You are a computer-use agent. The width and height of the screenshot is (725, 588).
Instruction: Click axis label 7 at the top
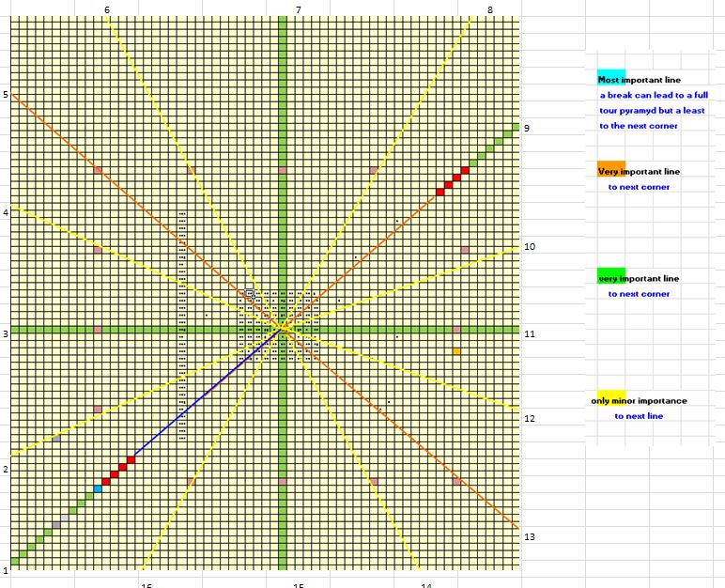tap(299, 9)
